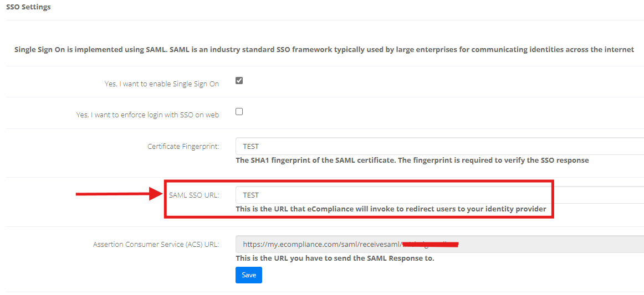This screenshot has height=295, width=644.
Task: Click the SAML SSO URL label
Action: point(194,195)
